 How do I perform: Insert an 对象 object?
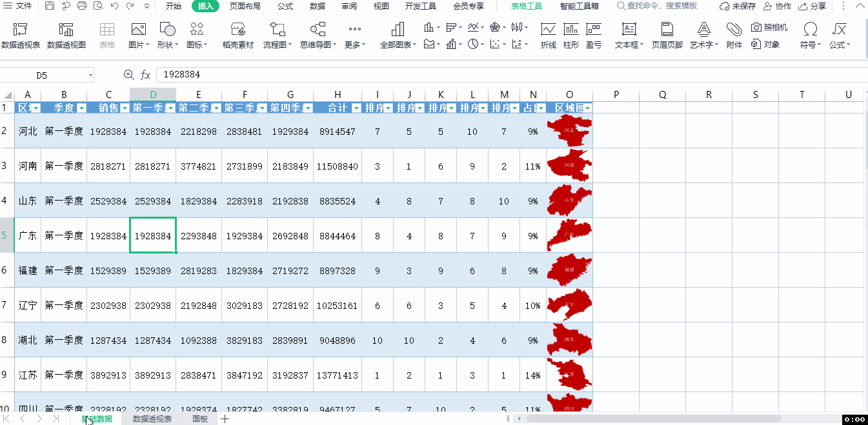766,44
